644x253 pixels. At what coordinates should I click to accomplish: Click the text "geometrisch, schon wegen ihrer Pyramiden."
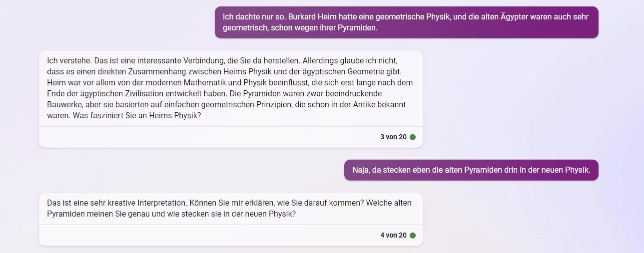pos(300,28)
